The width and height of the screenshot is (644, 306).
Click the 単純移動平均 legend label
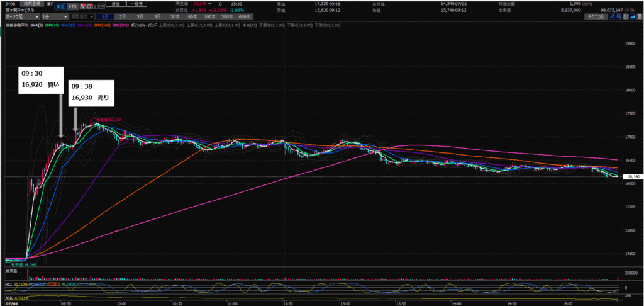(17, 25)
